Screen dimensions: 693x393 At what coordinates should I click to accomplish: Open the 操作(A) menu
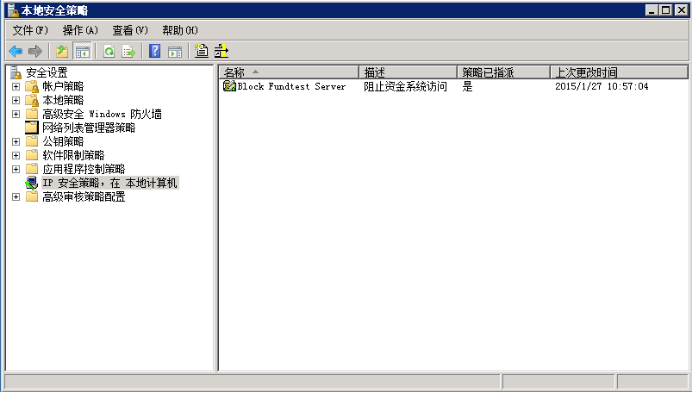click(x=80, y=30)
